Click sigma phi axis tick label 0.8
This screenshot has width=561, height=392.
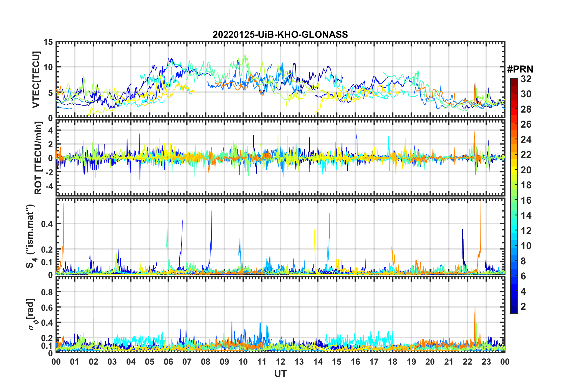click(47, 292)
